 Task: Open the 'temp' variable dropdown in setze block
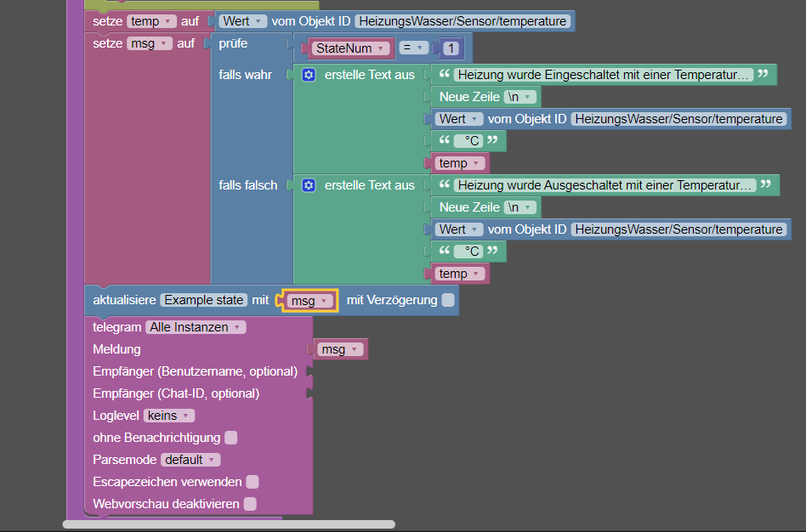click(151, 21)
